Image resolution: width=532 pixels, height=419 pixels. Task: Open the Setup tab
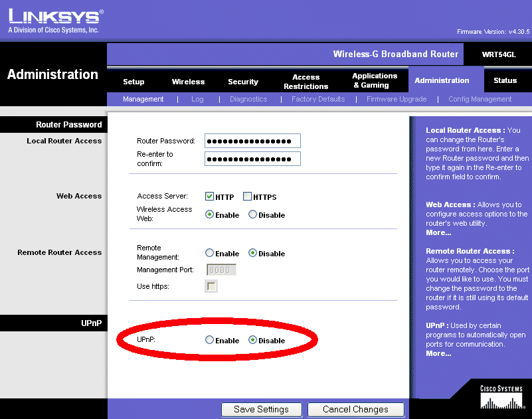[133, 82]
